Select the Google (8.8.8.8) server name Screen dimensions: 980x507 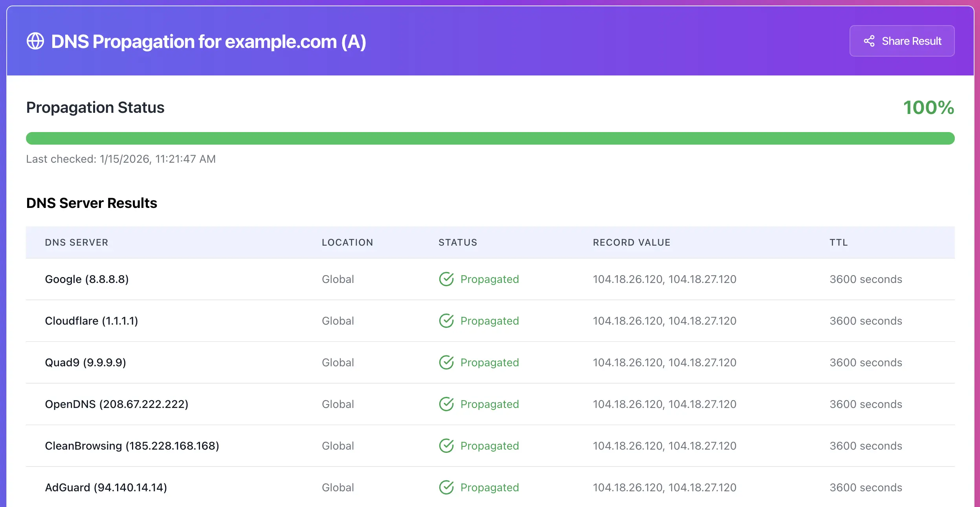coord(87,279)
